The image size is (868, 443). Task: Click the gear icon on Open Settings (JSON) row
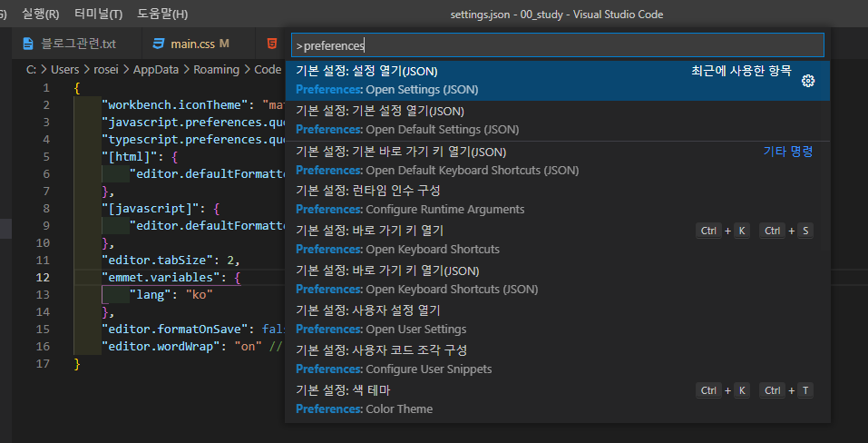[808, 81]
